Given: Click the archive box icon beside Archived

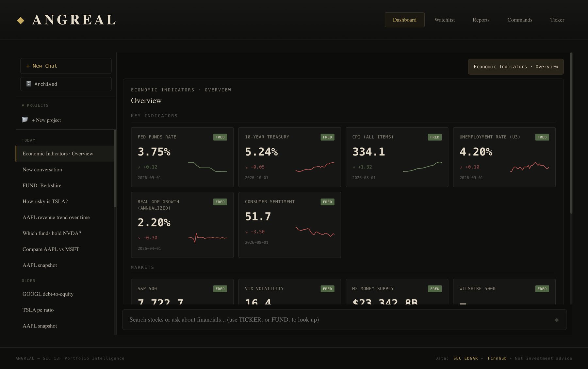Looking at the screenshot, I should click(x=29, y=84).
